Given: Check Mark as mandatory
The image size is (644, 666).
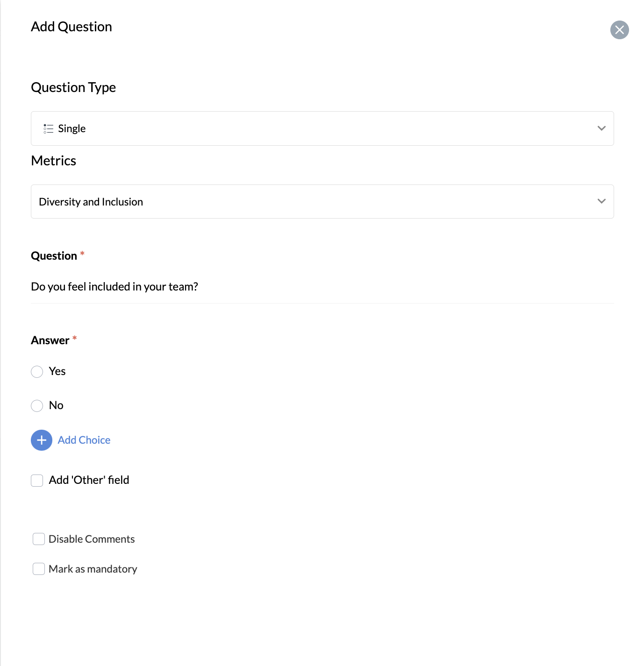Looking at the screenshot, I should coord(39,569).
